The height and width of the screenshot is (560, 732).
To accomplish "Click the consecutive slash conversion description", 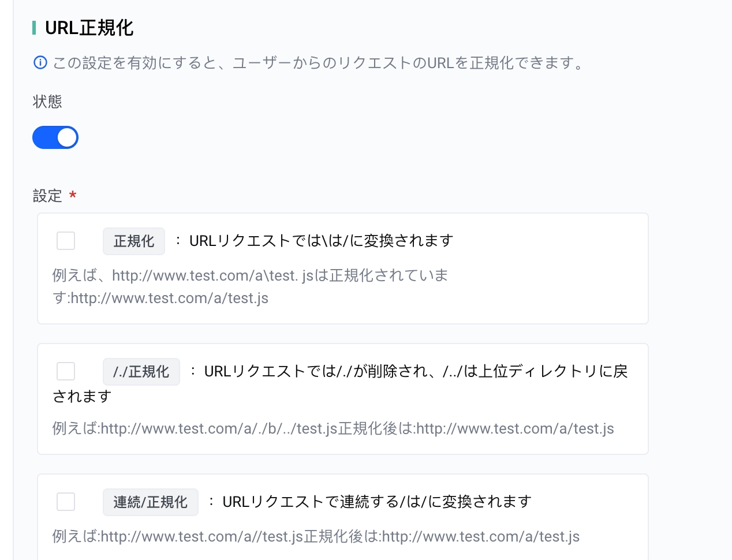I will [376, 502].
